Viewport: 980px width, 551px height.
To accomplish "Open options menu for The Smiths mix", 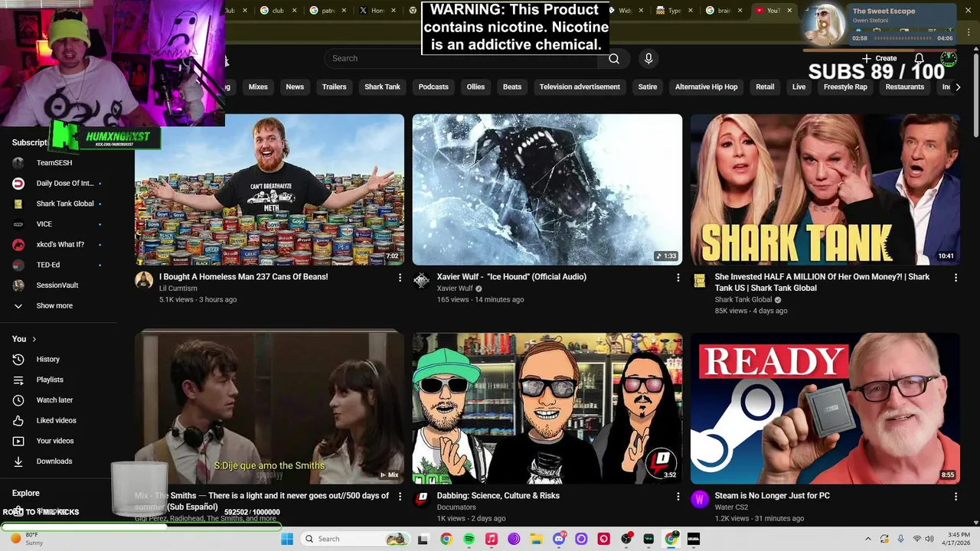I will click(x=400, y=497).
